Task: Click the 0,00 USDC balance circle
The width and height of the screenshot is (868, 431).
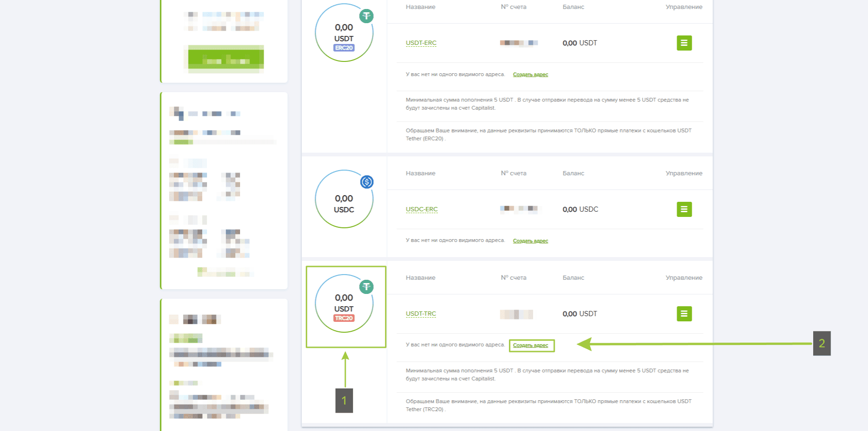Action: [344, 199]
